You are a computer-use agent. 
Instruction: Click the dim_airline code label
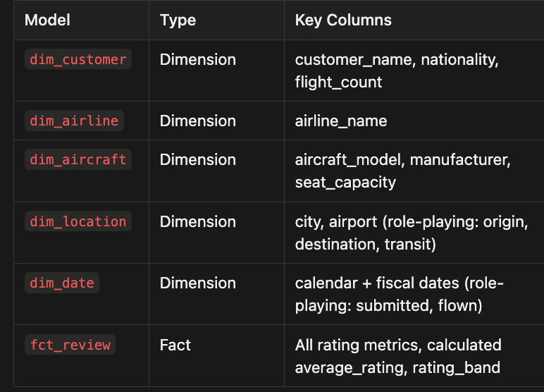[x=74, y=121]
